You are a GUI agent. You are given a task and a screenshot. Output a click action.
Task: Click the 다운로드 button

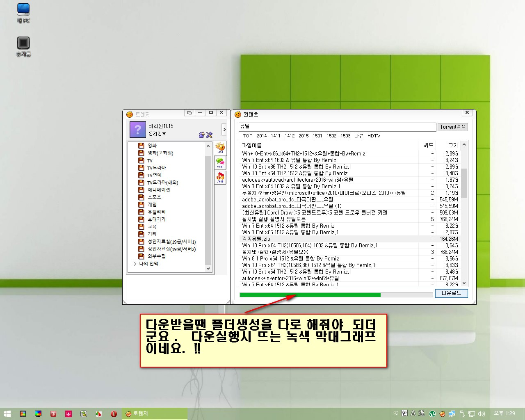[x=451, y=293]
